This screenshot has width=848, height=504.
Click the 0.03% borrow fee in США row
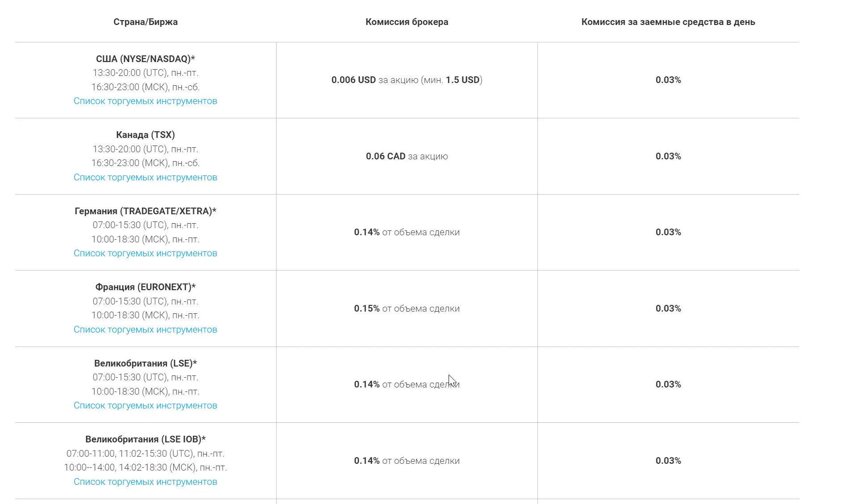click(668, 80)
